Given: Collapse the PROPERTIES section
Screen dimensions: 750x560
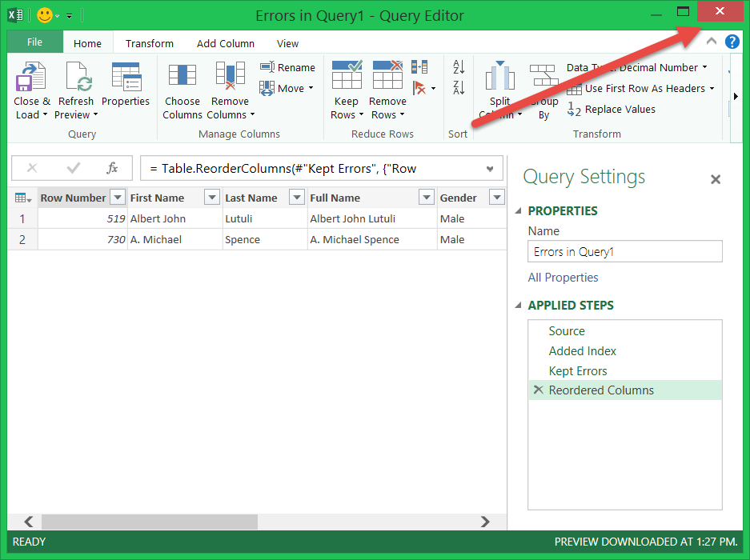Looking at the screenshot, I should click(517, 211).
